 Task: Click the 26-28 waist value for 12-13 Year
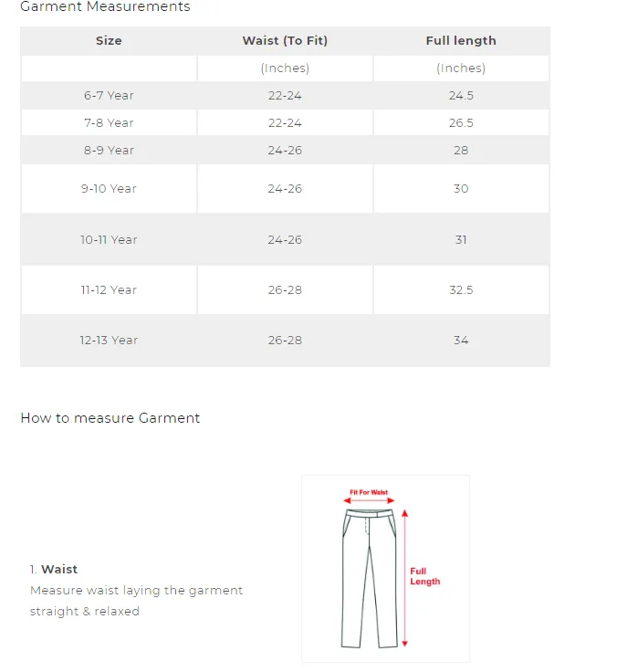pos(285,341)
